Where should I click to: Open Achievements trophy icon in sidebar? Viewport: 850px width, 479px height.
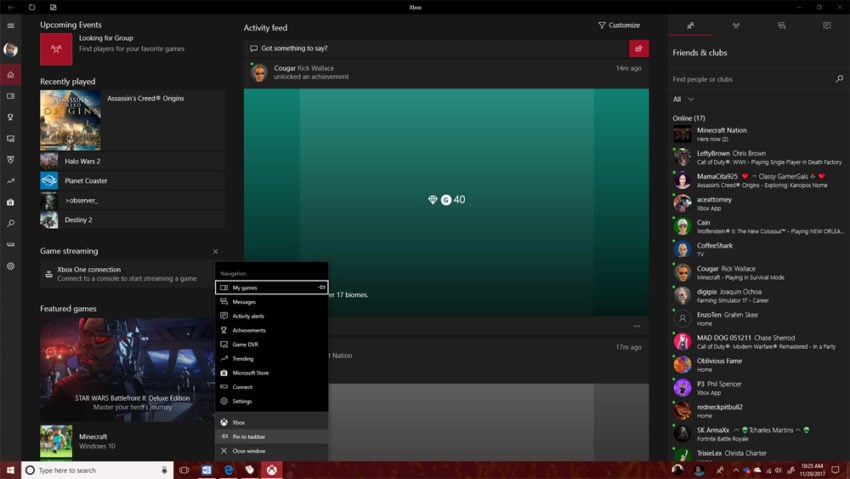click(10, 117)
